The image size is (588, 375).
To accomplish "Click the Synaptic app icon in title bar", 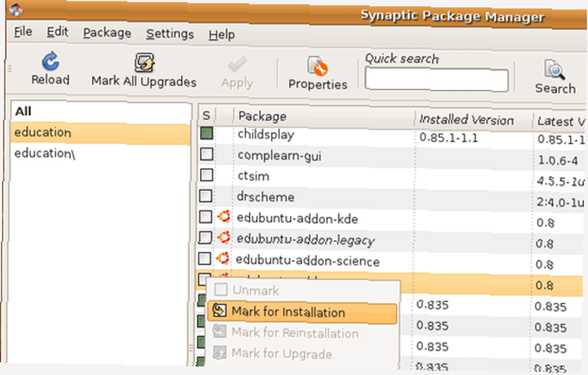I will (16, 9).
